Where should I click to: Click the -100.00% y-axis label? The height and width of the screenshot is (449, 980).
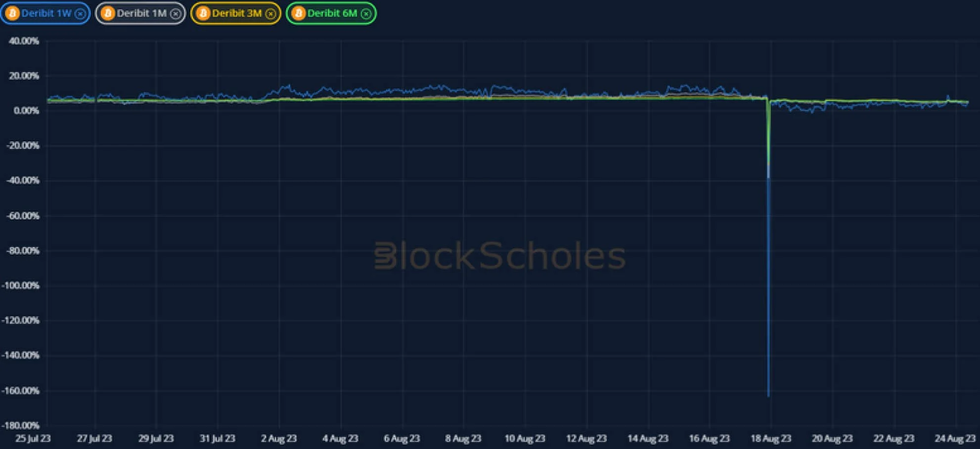pyautogui.click(x=21, y=286)
